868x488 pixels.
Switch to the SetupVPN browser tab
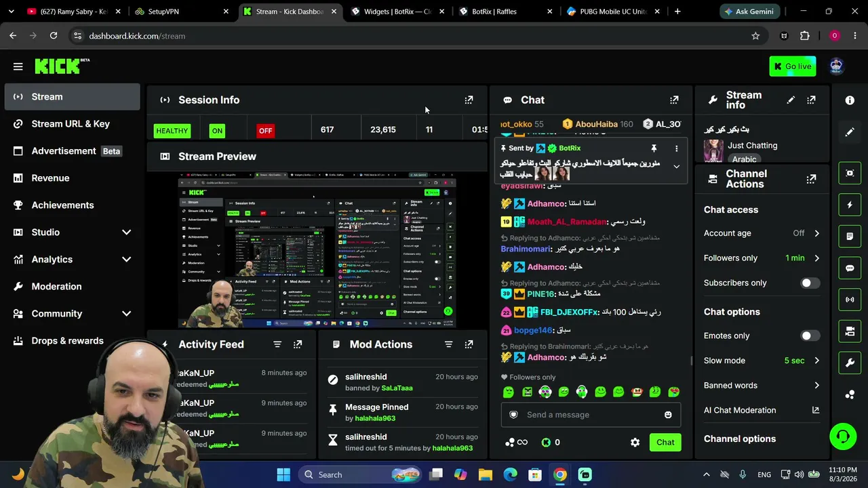pos(182,12)
